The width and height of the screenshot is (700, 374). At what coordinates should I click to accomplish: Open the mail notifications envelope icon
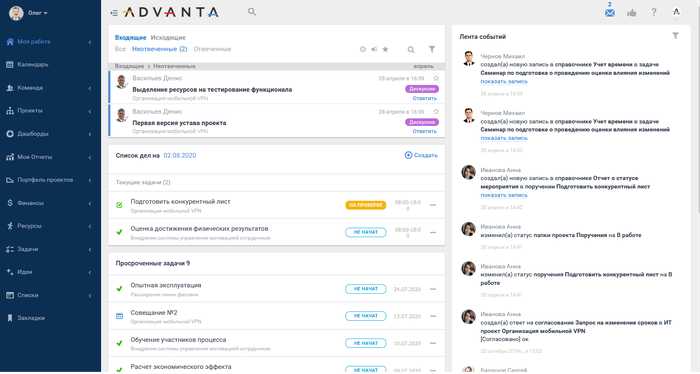[x=609, y=12]
